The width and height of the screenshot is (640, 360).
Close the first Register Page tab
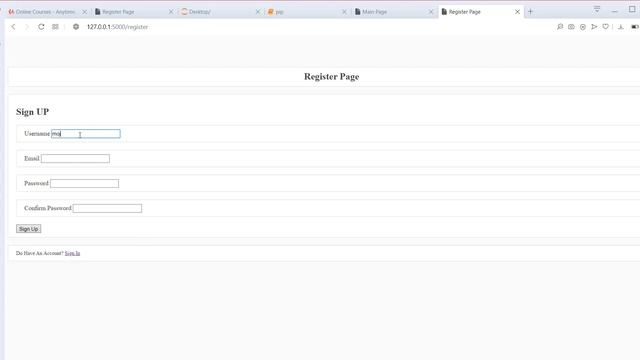coord(171,12)
